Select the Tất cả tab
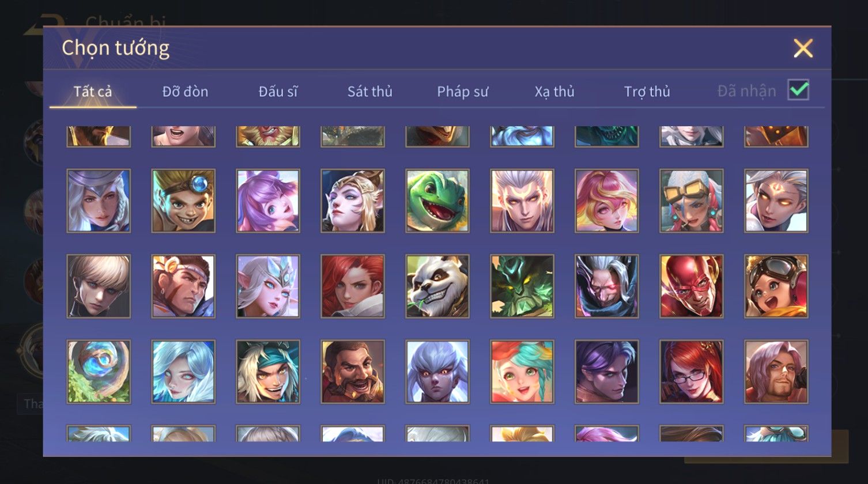 coord(93,91)
